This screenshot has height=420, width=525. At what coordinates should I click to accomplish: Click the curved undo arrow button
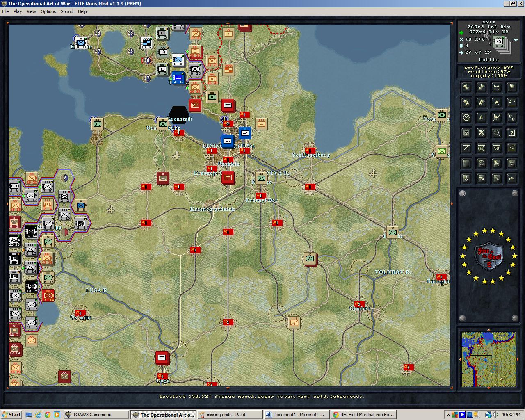511,102
